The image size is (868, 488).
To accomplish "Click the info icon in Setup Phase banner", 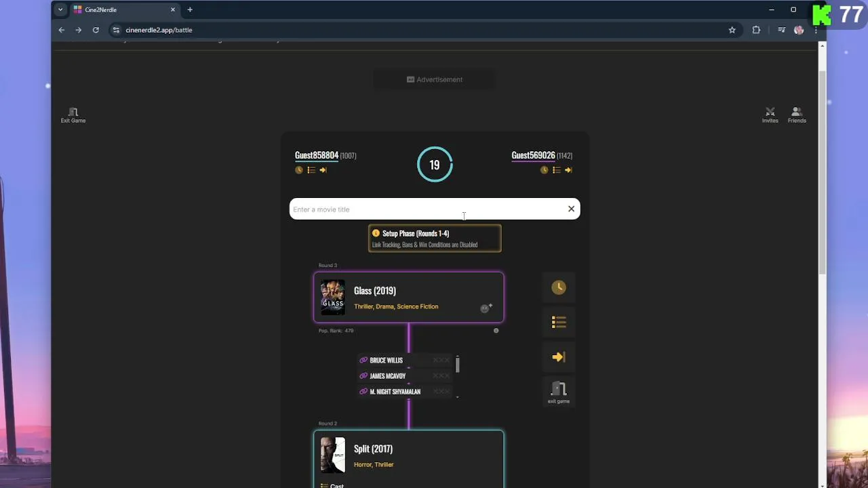I will [x=376, y=233].
